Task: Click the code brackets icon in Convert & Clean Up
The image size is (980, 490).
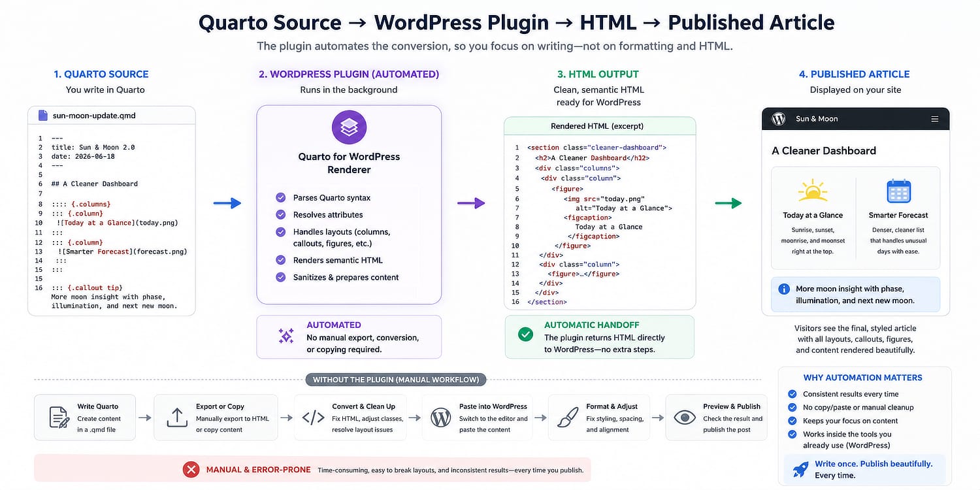Action: (x=314, y=417)
